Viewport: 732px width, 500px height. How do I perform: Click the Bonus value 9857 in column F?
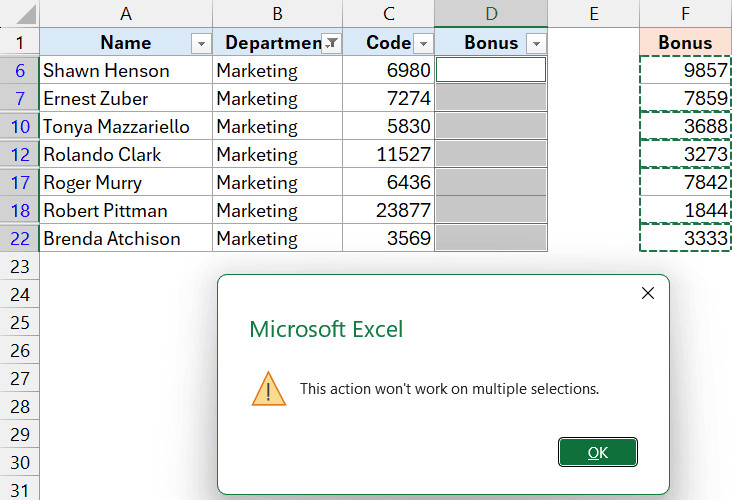[x=685, y=71]
